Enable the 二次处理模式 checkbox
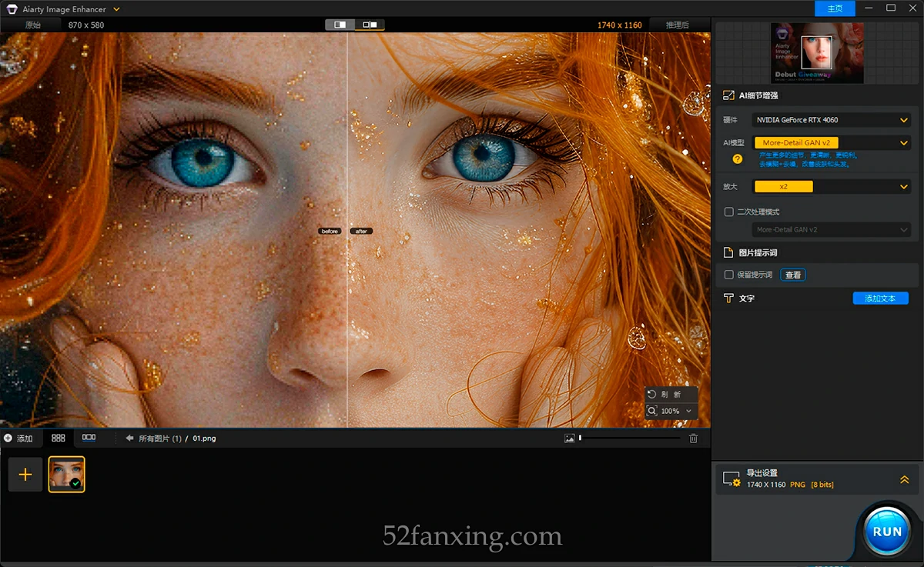924x567 pixels. coord(729,212)
